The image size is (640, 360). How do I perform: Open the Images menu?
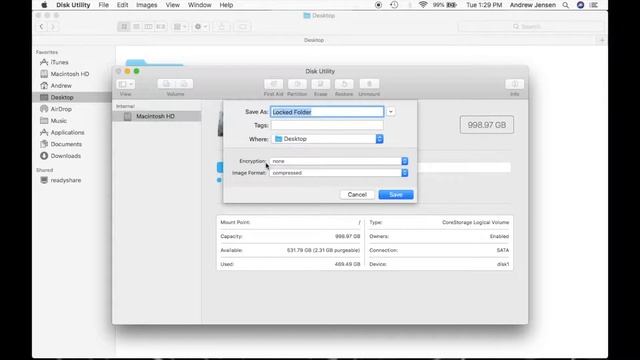tap(147, 5)
